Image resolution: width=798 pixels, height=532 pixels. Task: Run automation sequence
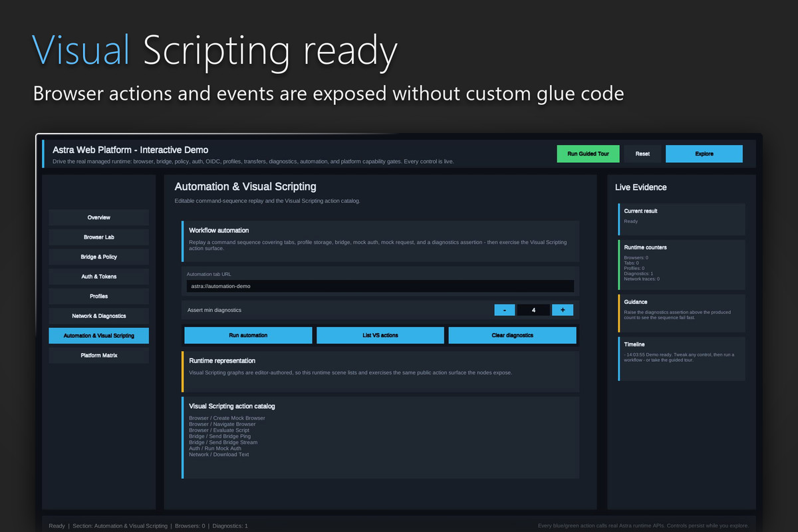[248, 335]
